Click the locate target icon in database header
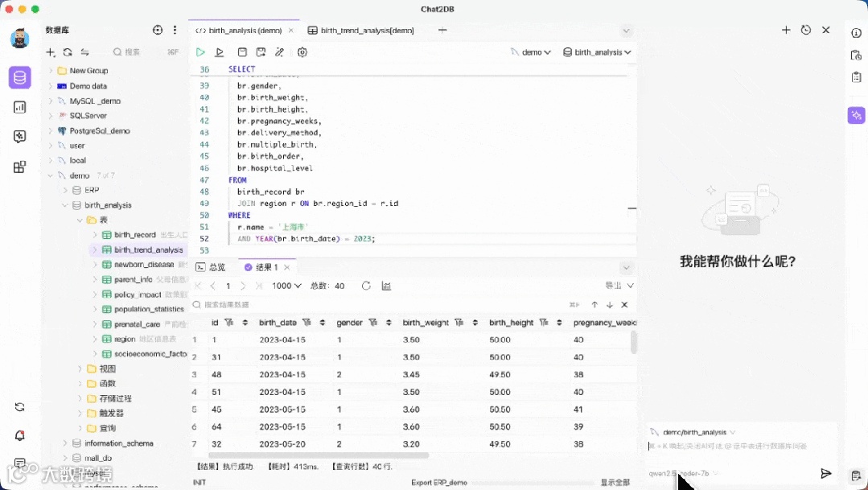This screenshot has height=490, width=868. point(158,30)
